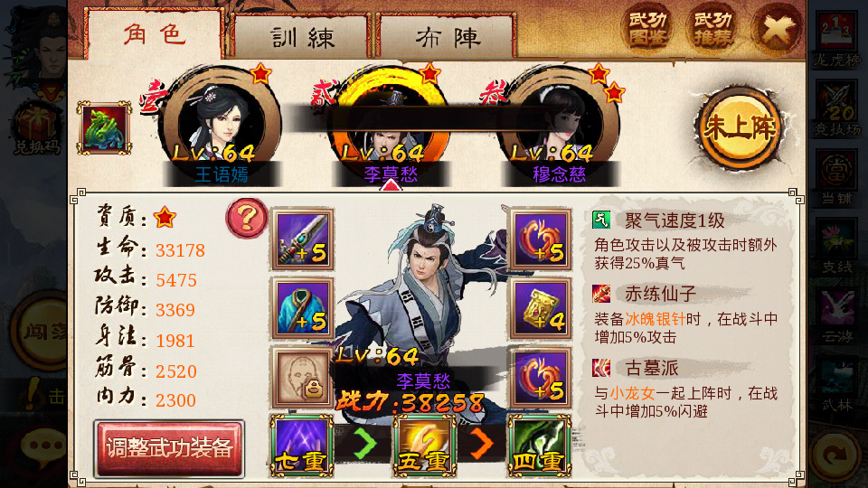
Task: Click the orange arrow between skills
Action: tap(480, 443)
